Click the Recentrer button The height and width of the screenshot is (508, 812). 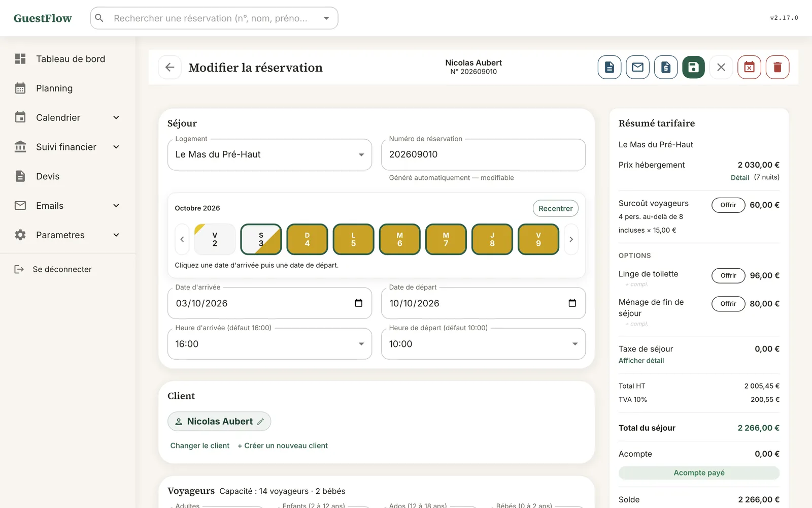[556, 208]
